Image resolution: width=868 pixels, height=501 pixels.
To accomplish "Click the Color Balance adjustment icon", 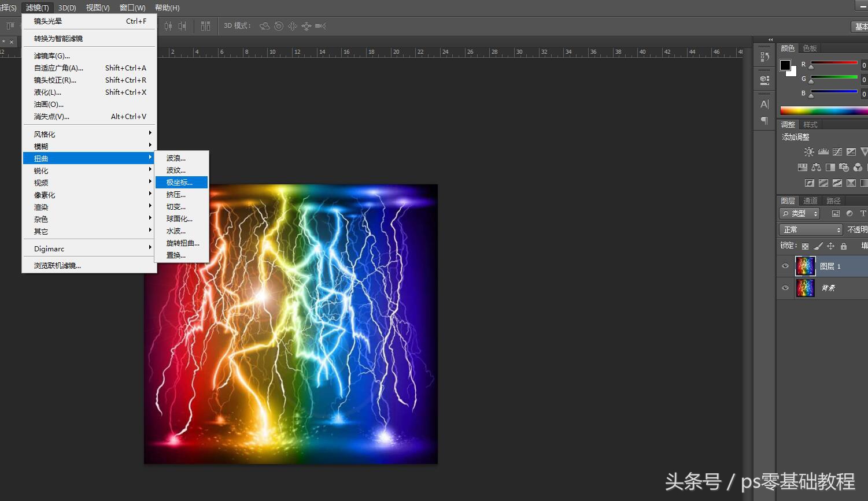I will (x=816, y=168).
